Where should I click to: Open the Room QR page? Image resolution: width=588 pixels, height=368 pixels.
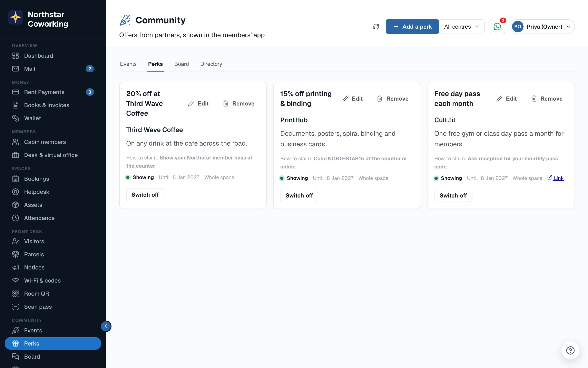tap(53, 294)
